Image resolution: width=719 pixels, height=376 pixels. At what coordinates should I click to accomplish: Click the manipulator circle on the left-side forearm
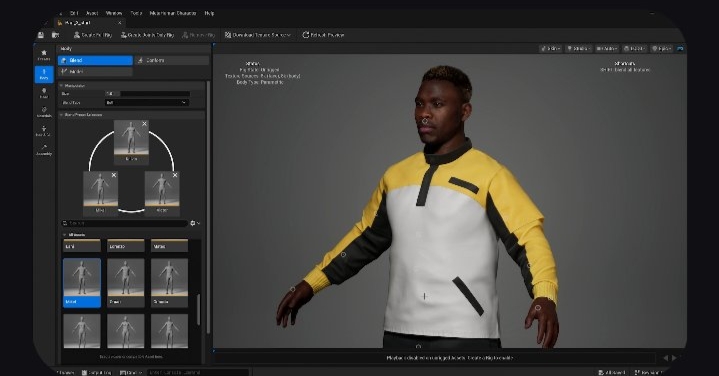(x=343, y=254)
